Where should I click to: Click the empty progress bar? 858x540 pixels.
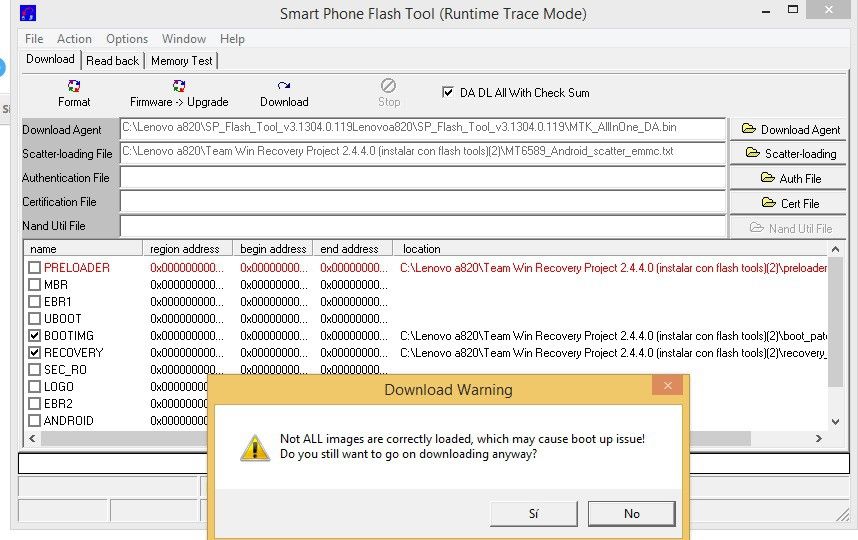[x=434, y=463]
